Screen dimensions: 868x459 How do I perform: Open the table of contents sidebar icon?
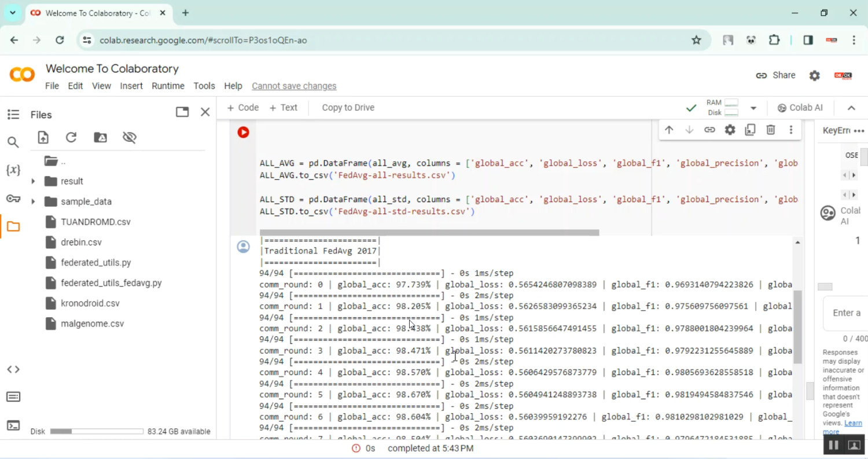pyautogui.click(x=13, y=115)
